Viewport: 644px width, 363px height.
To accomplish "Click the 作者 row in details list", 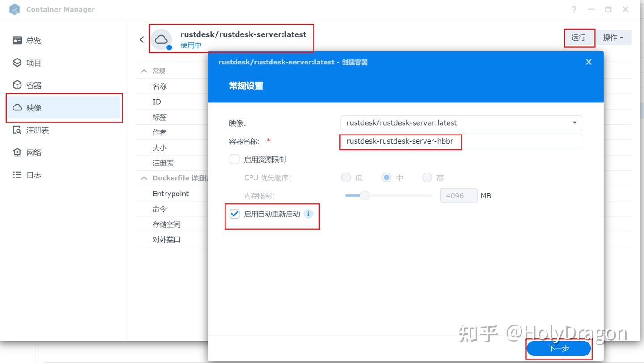I will click(172, 132).
